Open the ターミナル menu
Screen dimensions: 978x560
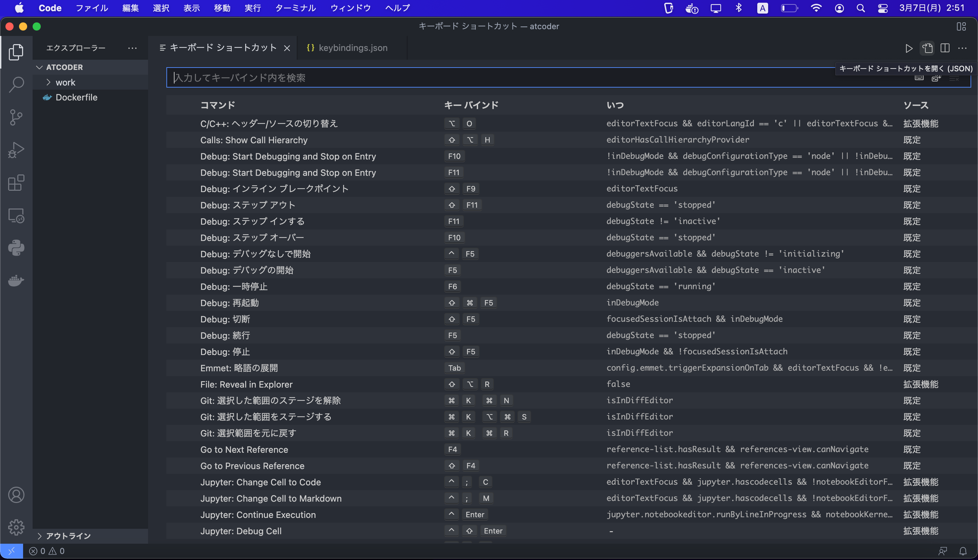coord(295,8)
